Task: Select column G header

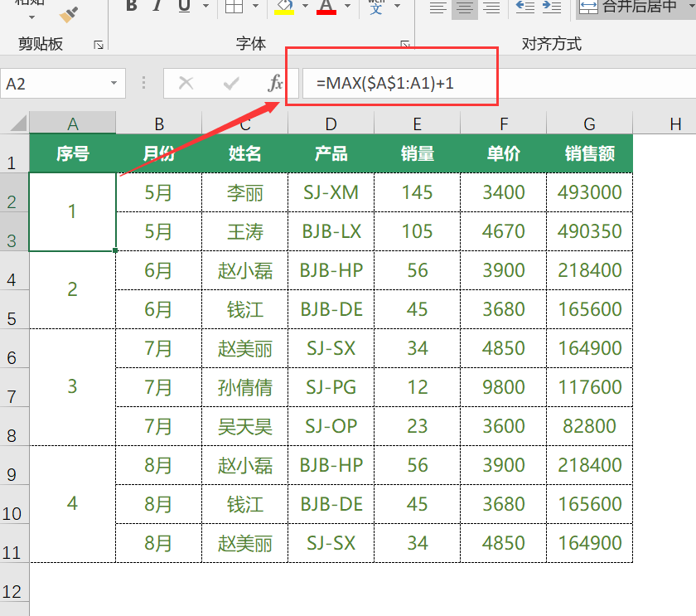Action: tap(589, 124)
